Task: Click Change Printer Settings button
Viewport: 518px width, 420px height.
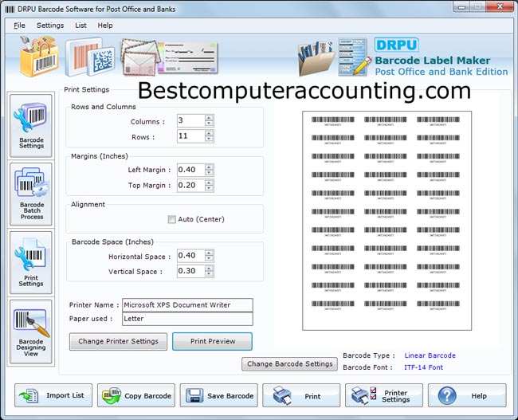Action: coord(118,341)
